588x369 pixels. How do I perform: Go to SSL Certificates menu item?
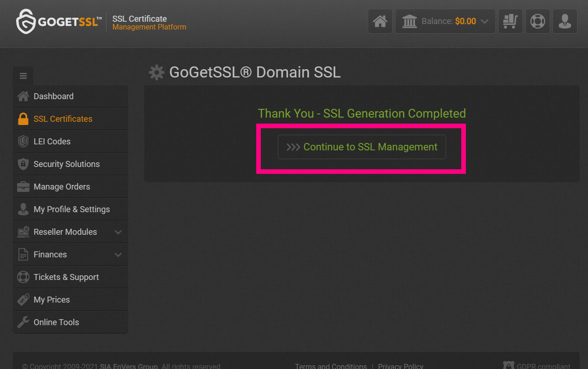71,119
